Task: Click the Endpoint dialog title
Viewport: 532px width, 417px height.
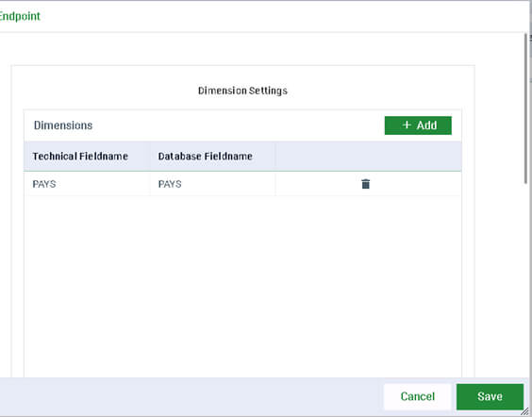Action: 20,16
